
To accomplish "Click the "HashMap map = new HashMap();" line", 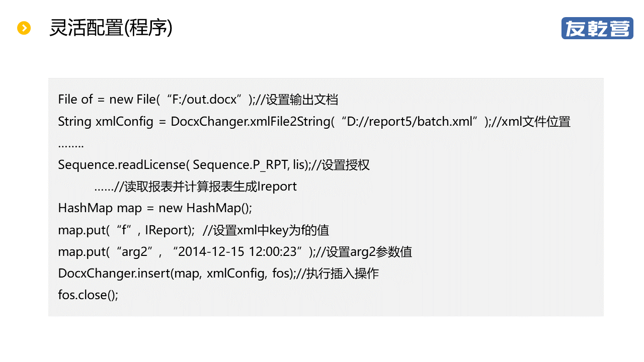I will click(x=155, y=208).
